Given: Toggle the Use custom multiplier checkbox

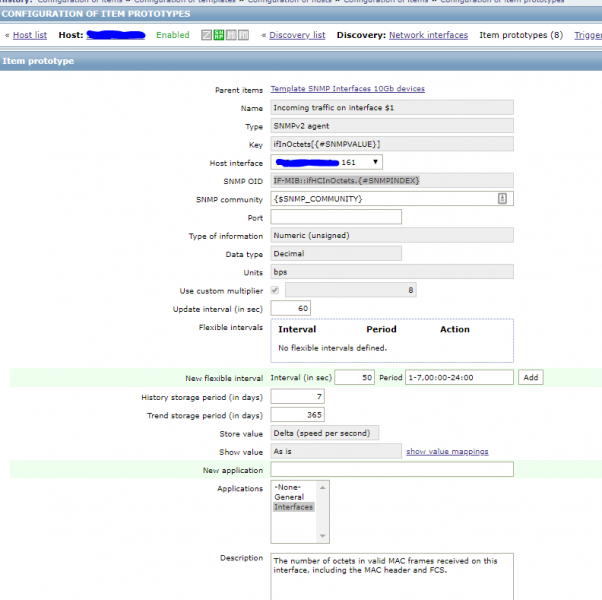Looking at the screenshot, I should point(275,290).
